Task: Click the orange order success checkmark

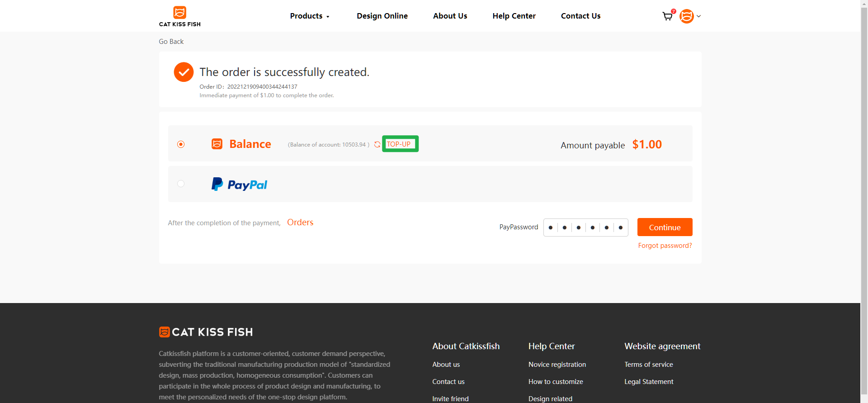Action: [184, 72]
